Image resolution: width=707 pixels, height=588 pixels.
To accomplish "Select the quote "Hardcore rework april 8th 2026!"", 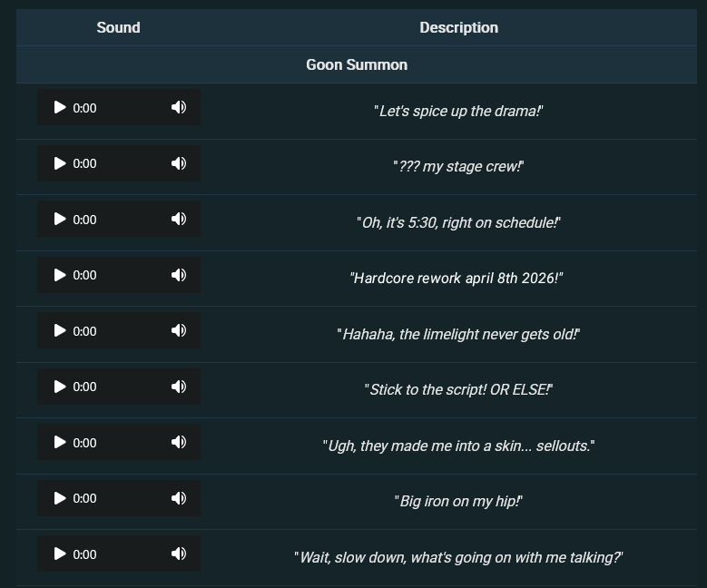I will tap(457, 279).
